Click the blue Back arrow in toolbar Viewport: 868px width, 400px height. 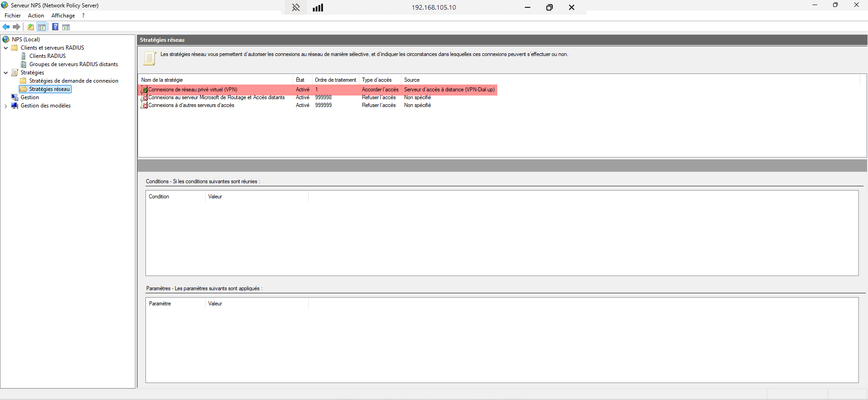tap(6, 27)
